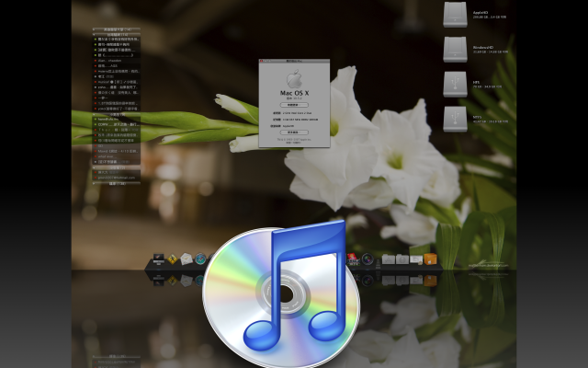
Task: Open the second gray folder in Dock
Action: tap(402, 259)
